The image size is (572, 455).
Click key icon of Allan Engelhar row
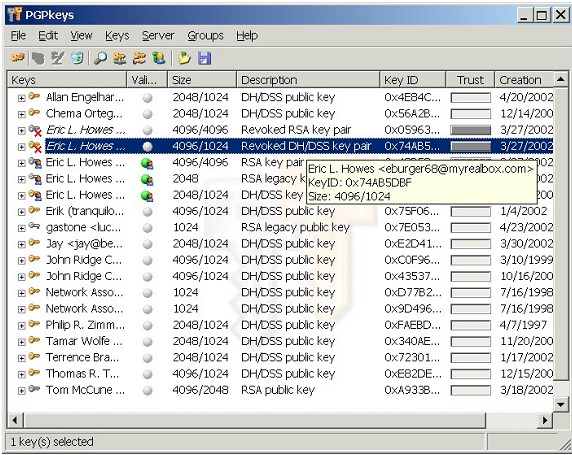[34, 96]
